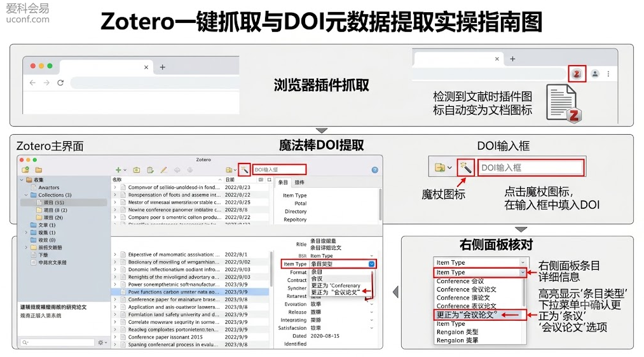Image resolution: width=644 pixels, height=357 pixels.
Task: Click the search magnifier in Zotero tag pane
Action: pyautogui.click(x=25, y=342)
